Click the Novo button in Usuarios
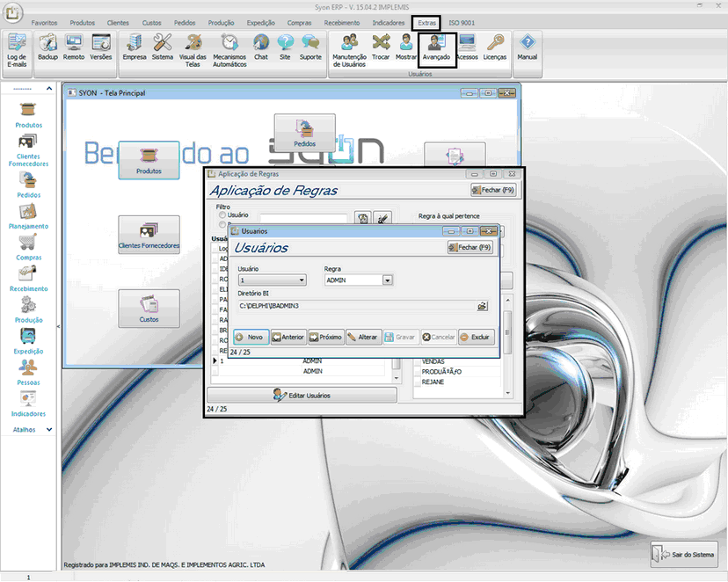The height and width of the screenshot is (582, 728). (250, 337)
